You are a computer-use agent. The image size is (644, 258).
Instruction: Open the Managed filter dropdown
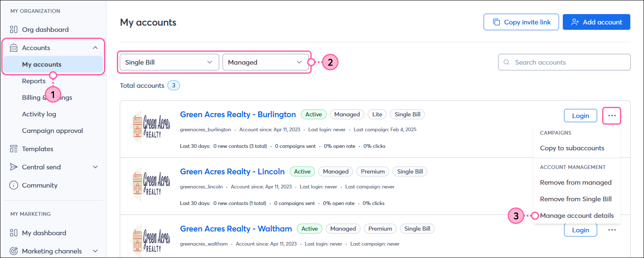click(x=265, y=62)
